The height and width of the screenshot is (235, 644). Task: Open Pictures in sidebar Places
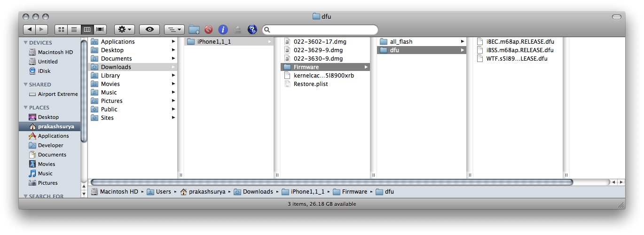click(51, 183)
